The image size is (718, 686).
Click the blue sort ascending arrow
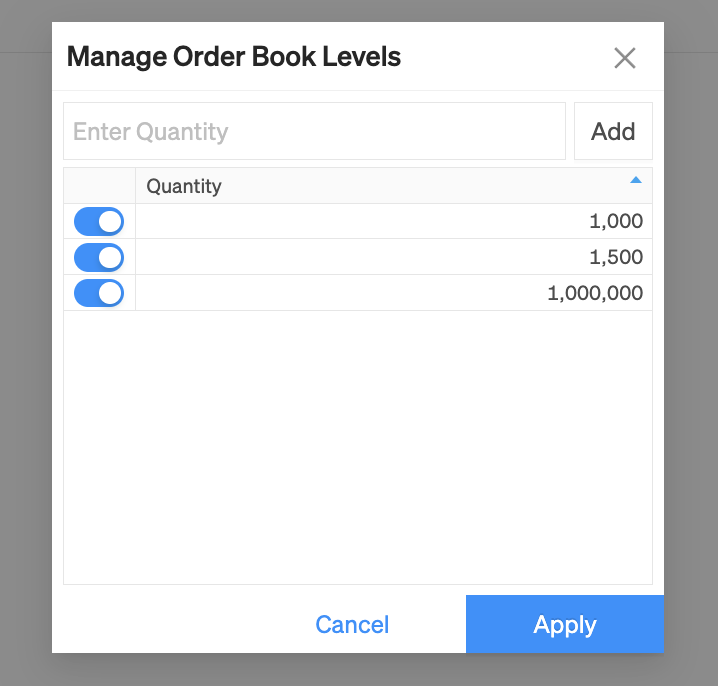[636, 180]
